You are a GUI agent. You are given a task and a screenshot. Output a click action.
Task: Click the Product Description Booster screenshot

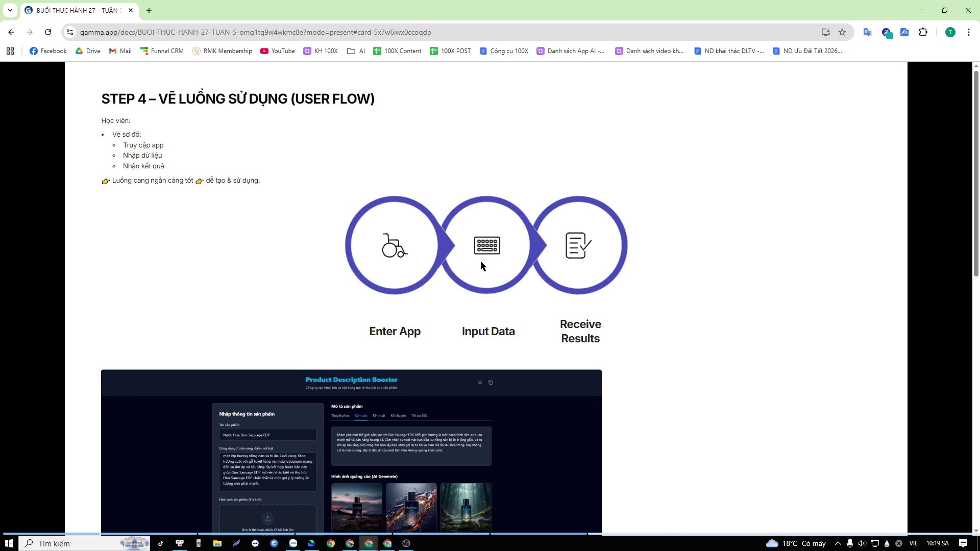[351, 451]
